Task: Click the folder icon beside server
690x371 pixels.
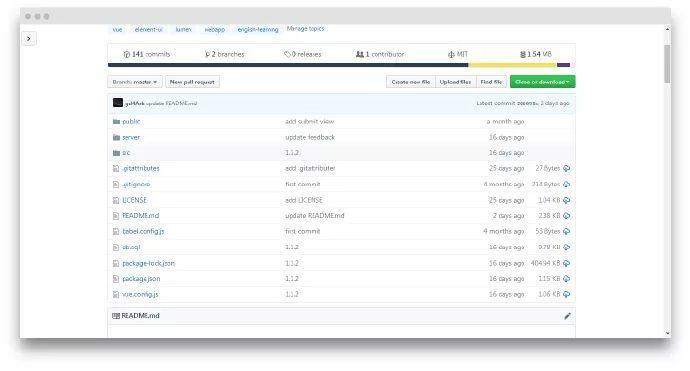Action: point(116,137)
